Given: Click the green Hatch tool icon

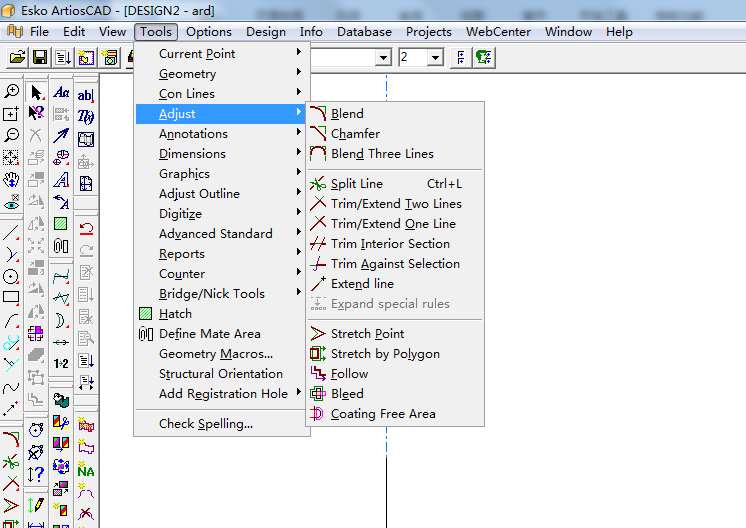Looking at the screenshot, I should point(61,224).
